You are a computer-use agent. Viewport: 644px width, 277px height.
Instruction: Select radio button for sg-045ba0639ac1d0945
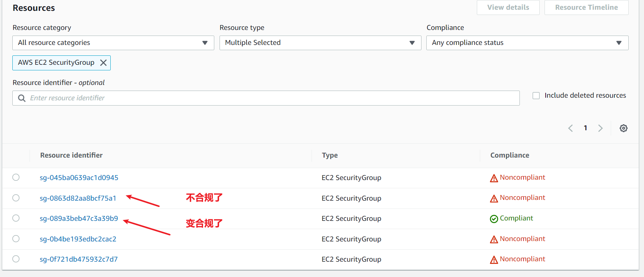tap(16, 177)
